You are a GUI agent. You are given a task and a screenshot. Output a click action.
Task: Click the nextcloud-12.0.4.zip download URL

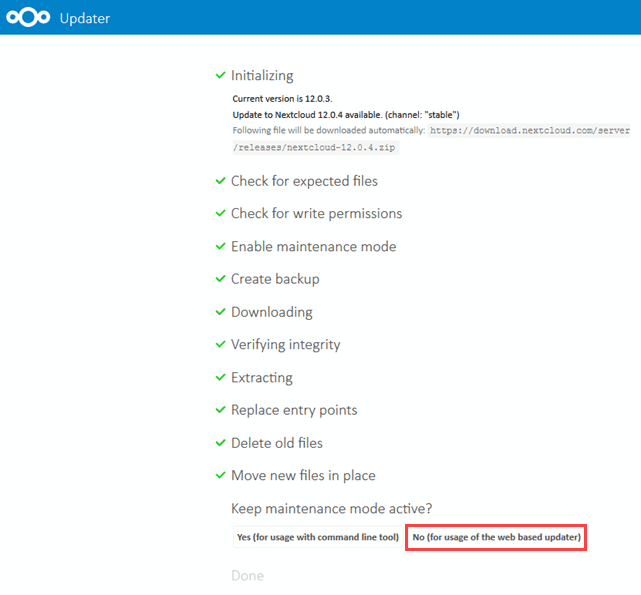click(x=431, y=139)
